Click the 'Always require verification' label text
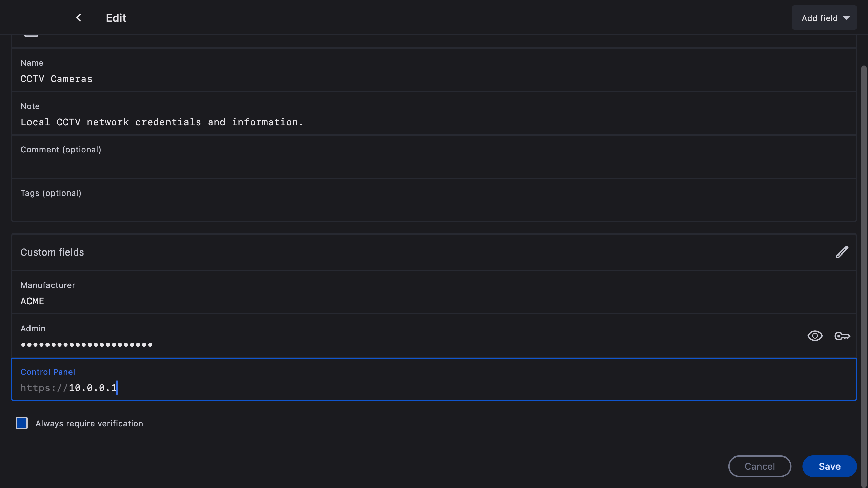The height and width of the screenshot is (488, 868). tap(89, 424)
